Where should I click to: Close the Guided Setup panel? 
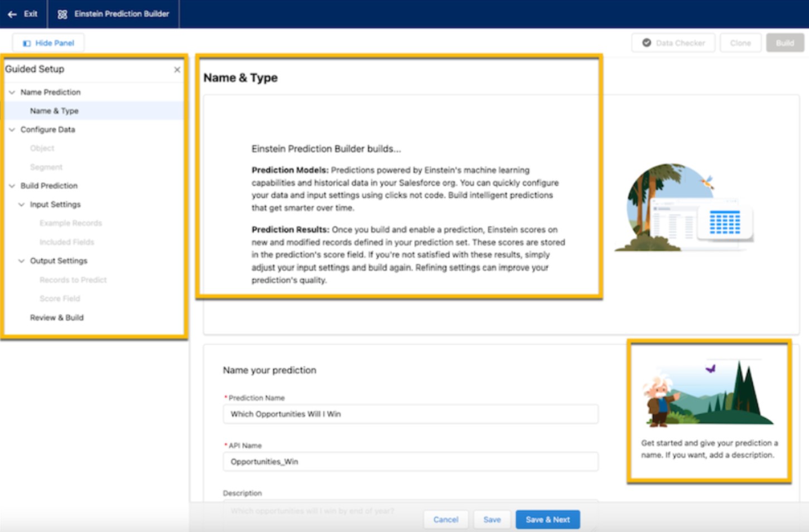(x=178, y=70)
